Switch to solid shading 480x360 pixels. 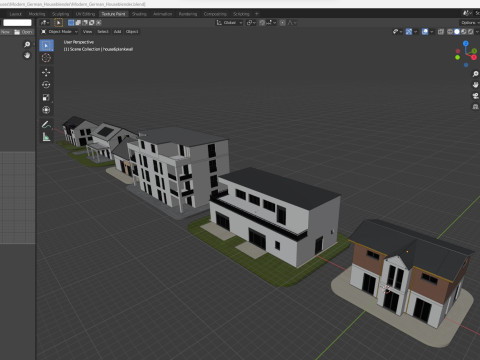[x=457, y=32]
